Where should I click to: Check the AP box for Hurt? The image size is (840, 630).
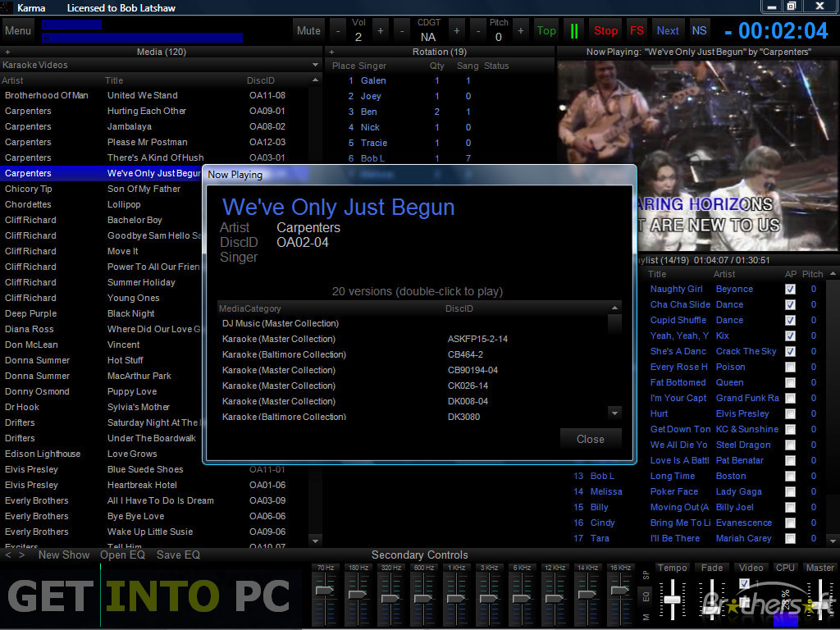coord(790,413)
